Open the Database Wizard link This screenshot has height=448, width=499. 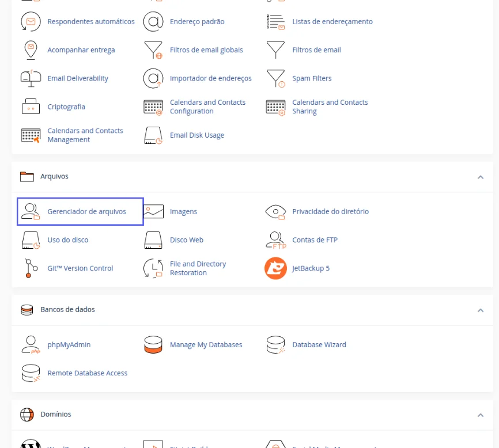point(319,345)
